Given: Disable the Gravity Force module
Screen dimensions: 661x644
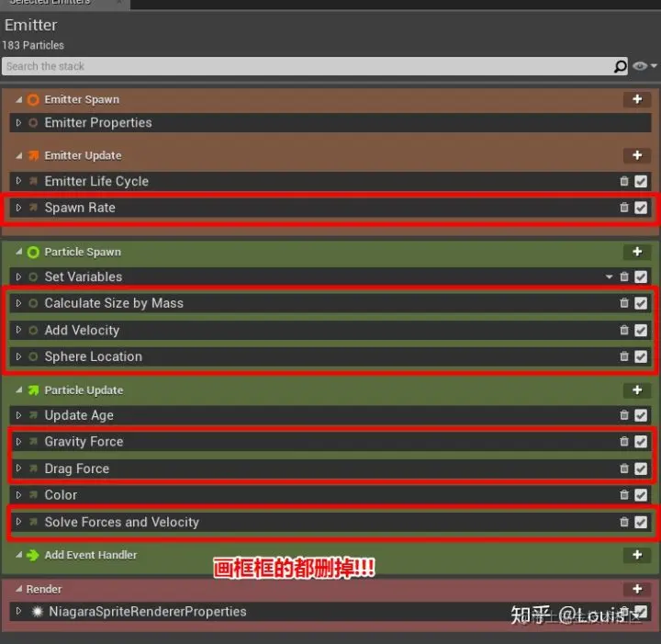Looking at the screenshot, I should click(x=641, y=442).
